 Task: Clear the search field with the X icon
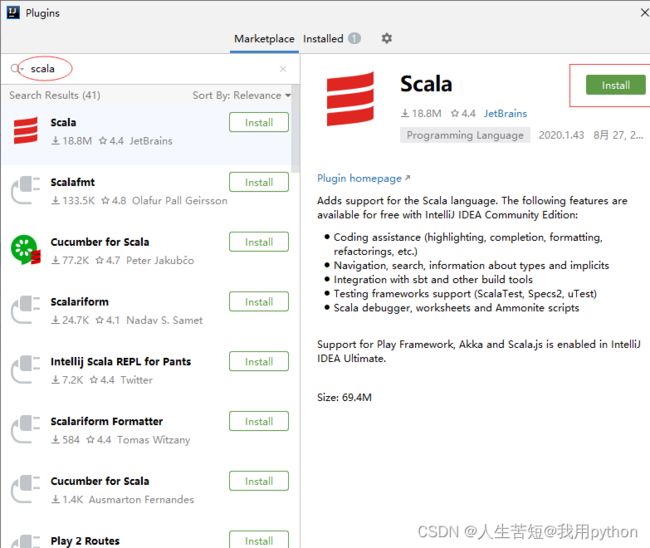(283, 69)
